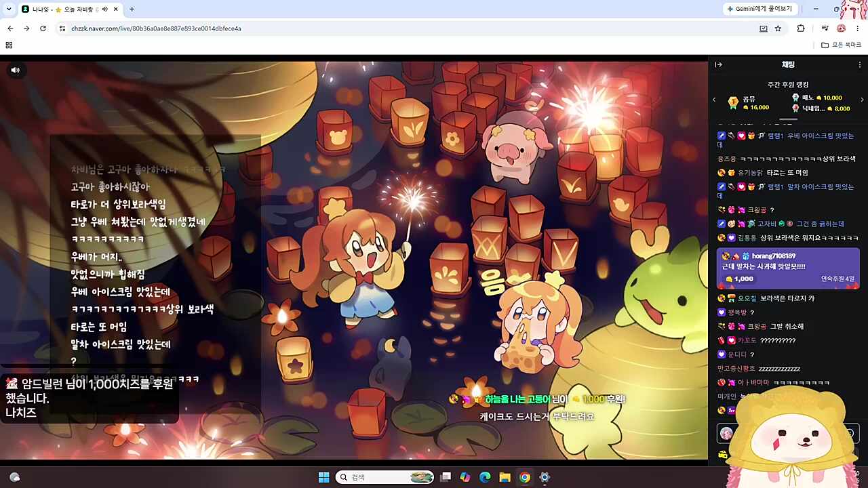The image size is (868, 488).
Task: Open the apps grid in bookmarks bar
Action: (x=9, y=45)
